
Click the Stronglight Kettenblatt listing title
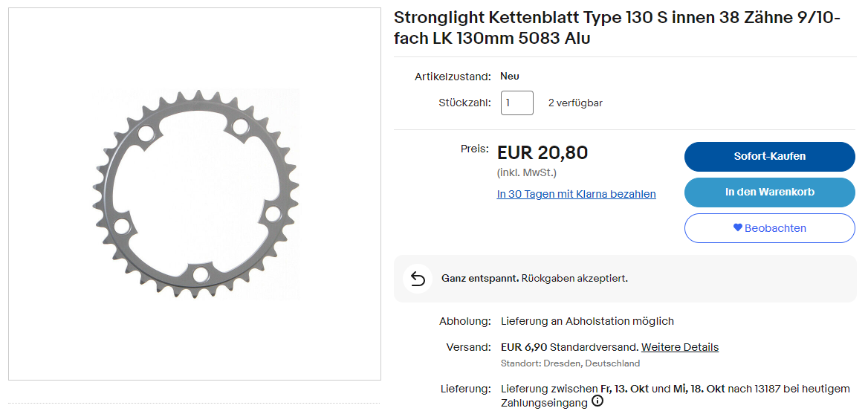click(x=617, y=27)
